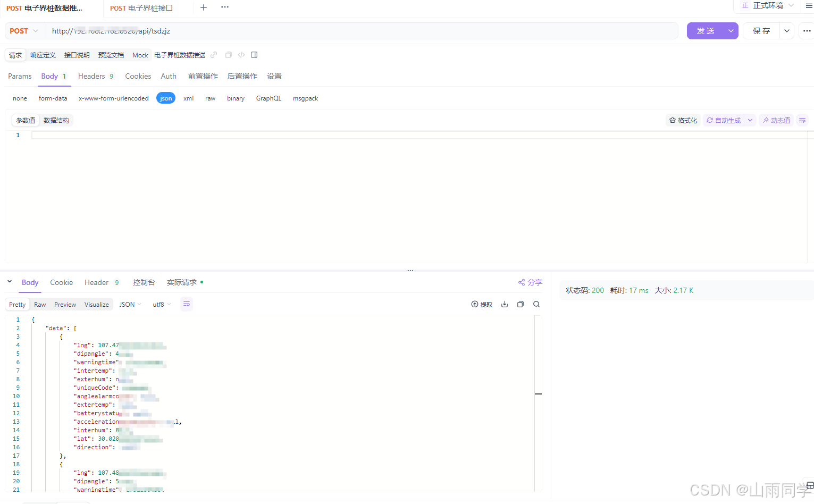Switch to POST 电子界桩接口 tab
Screen dimensions: 814x504
tap(141, 8)
